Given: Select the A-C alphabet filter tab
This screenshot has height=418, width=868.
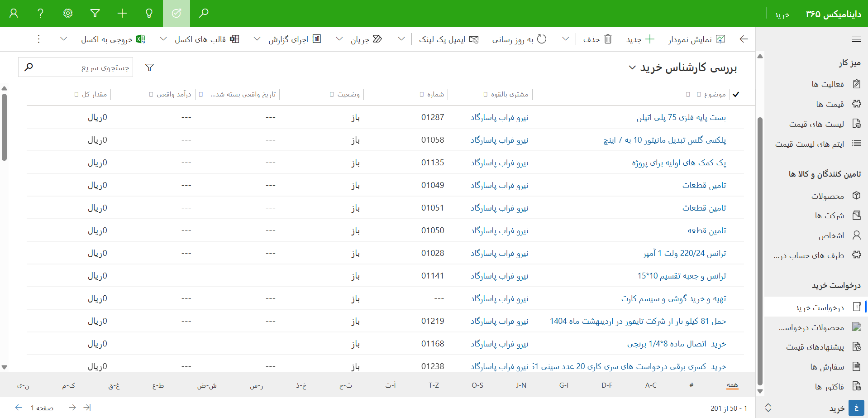Looking at the screenshot, I should point(650,385).
